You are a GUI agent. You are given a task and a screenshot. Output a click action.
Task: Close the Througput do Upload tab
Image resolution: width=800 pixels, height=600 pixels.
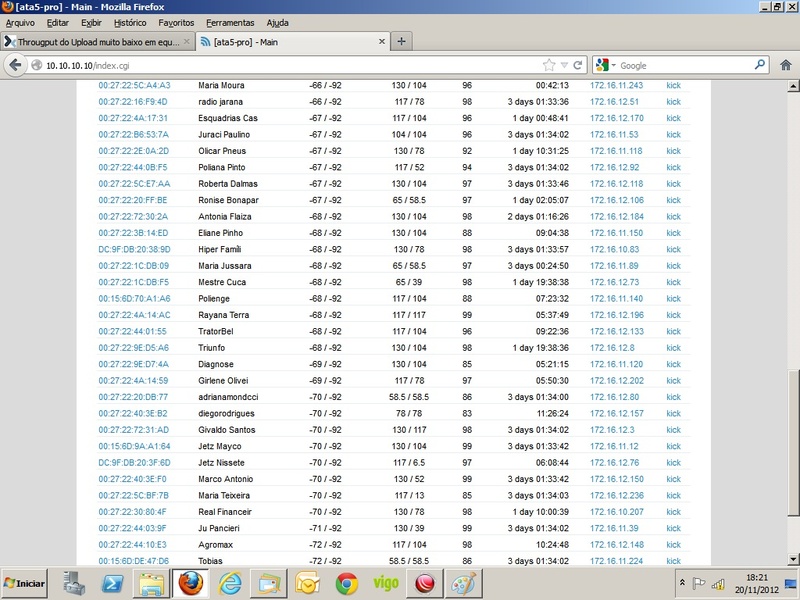pyautogui.click(x=187, y=42)
